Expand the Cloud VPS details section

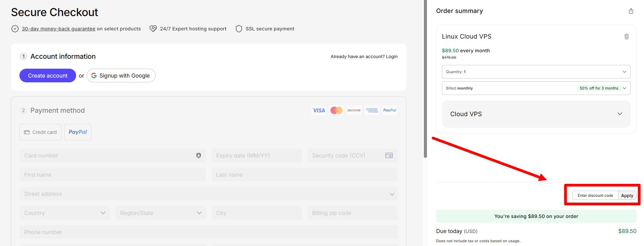536,114
